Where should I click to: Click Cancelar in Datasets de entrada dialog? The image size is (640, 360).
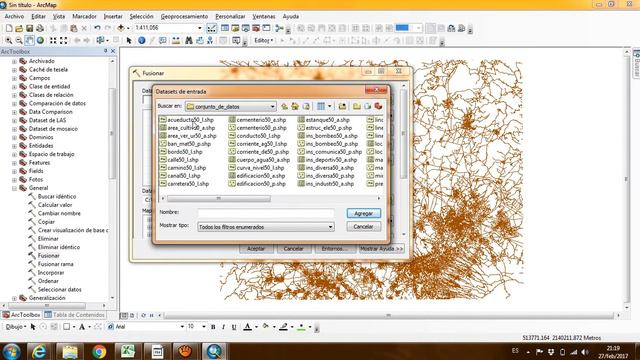364,227
